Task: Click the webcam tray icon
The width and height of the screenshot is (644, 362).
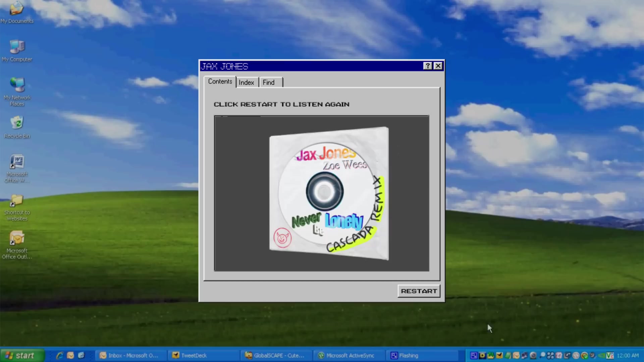Action: (533, 355)
